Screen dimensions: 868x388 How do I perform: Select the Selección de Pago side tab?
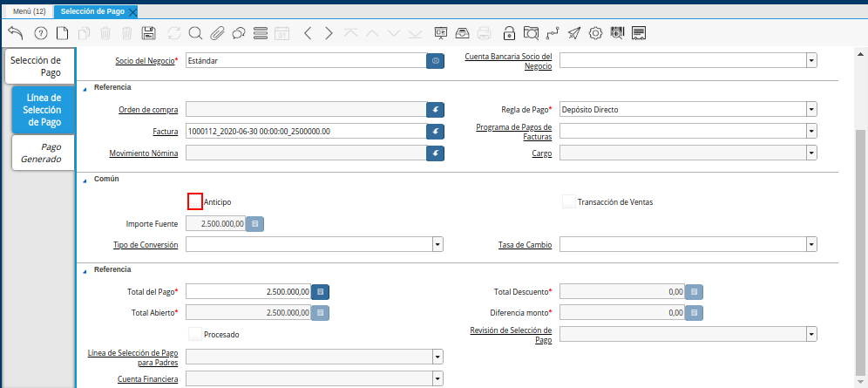38,66
